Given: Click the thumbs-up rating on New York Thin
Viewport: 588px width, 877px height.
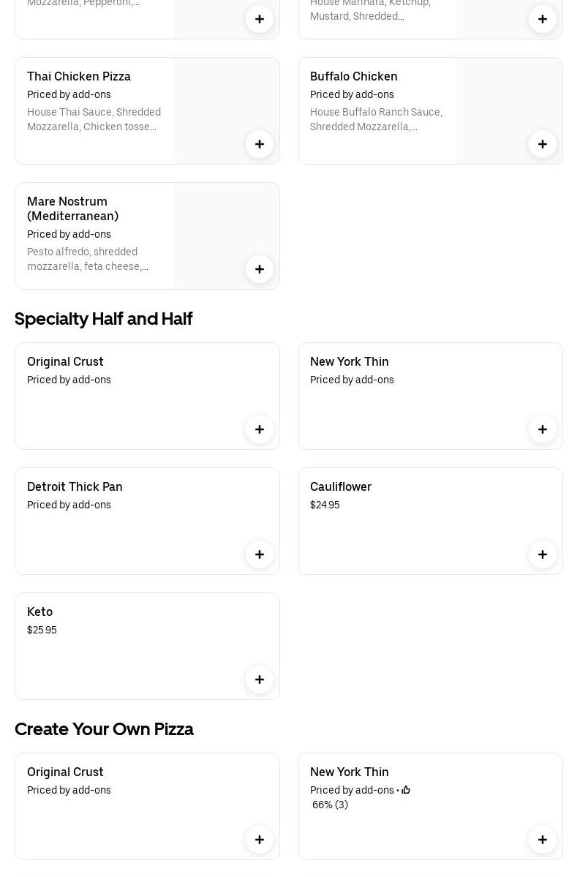Looking at the screenshot, I should pos(406,790).
